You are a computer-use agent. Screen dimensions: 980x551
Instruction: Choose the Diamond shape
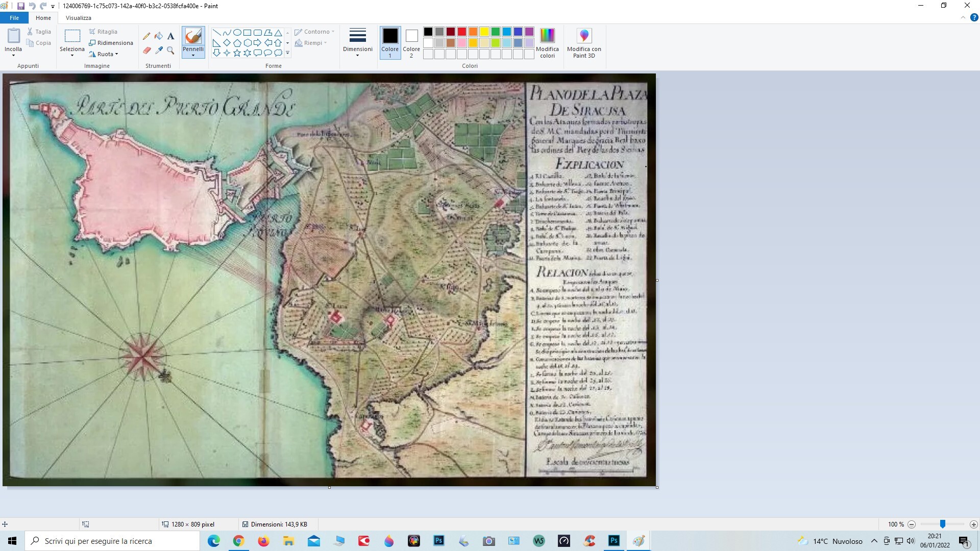(227, 43)
